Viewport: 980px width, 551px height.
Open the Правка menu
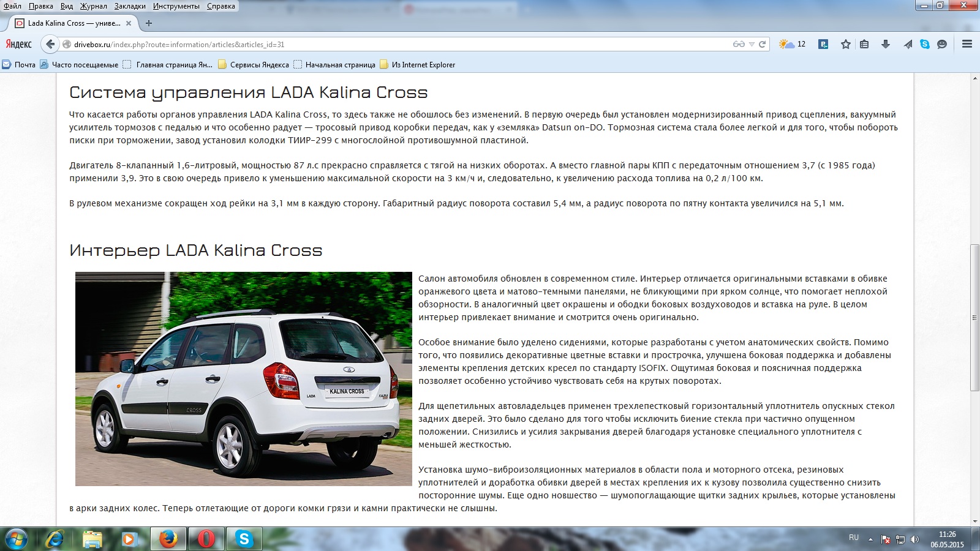tap(41, 6)
